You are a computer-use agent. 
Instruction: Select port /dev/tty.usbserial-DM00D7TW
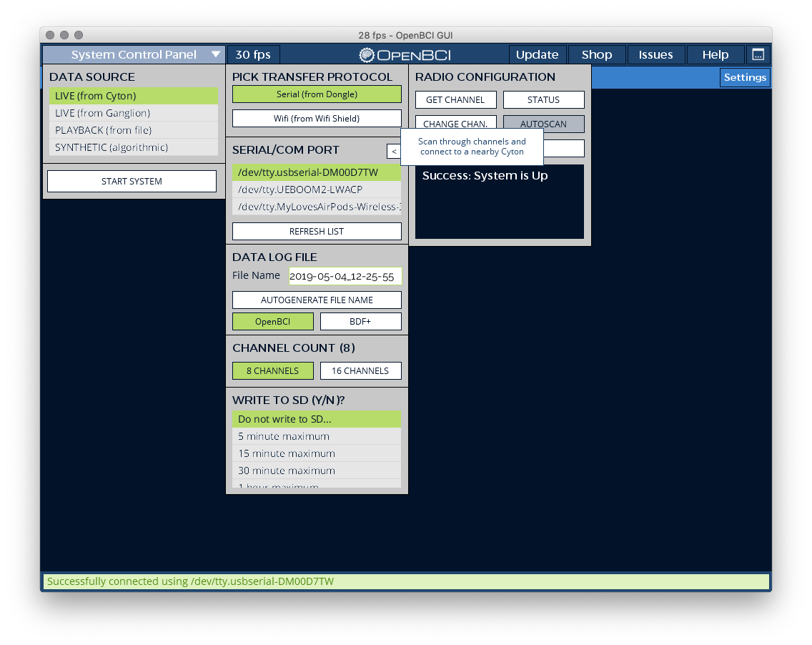pyautogui.click(x=317, y=172)
